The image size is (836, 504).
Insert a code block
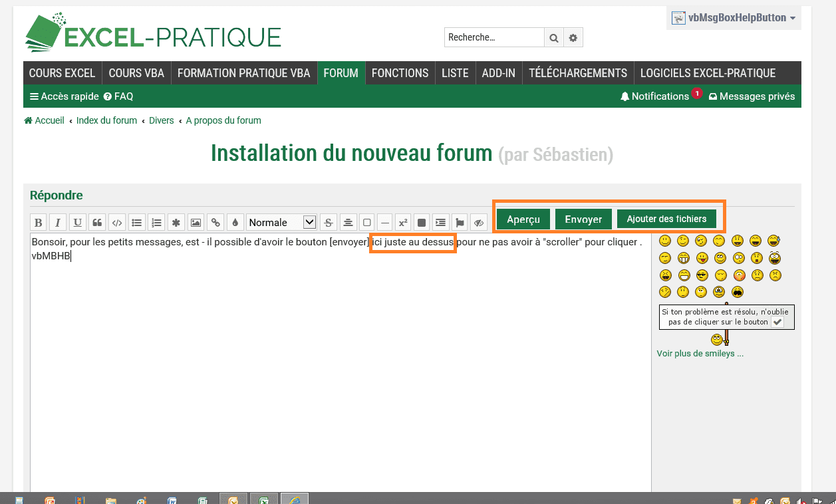[x=117, y=223]
